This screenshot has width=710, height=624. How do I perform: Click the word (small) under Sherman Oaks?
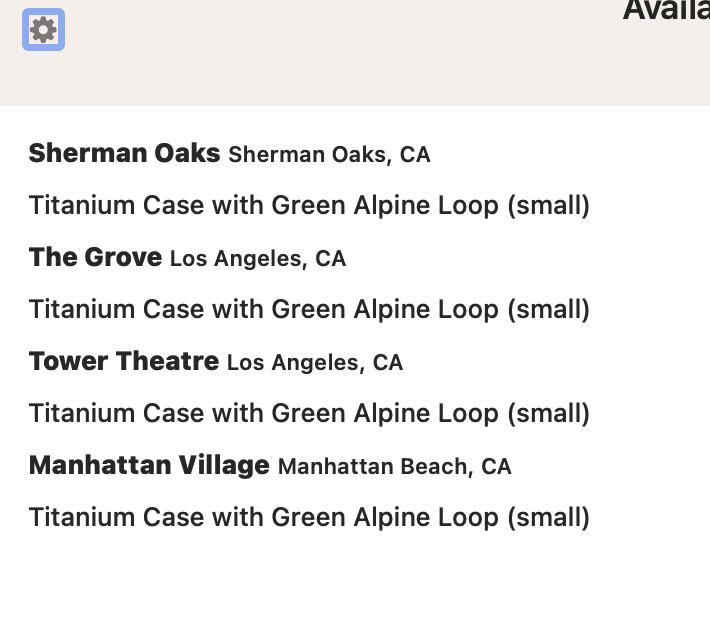(548, 206)
